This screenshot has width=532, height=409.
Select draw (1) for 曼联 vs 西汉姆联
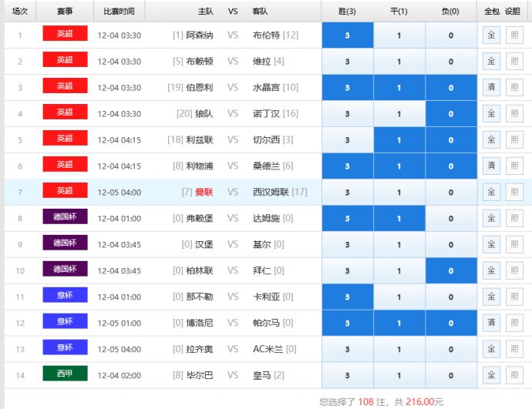[399, 193]
